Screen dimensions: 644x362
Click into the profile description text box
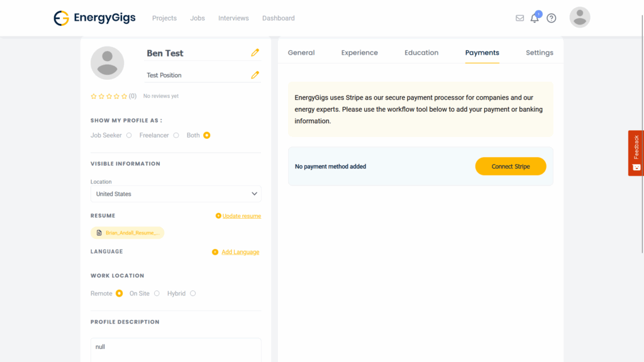[176, 349]
